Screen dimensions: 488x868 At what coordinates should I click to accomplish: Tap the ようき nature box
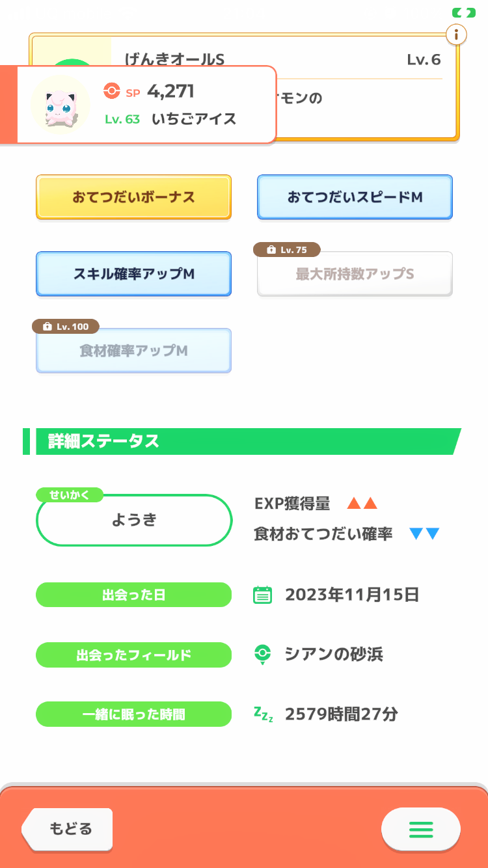point(134,520)
